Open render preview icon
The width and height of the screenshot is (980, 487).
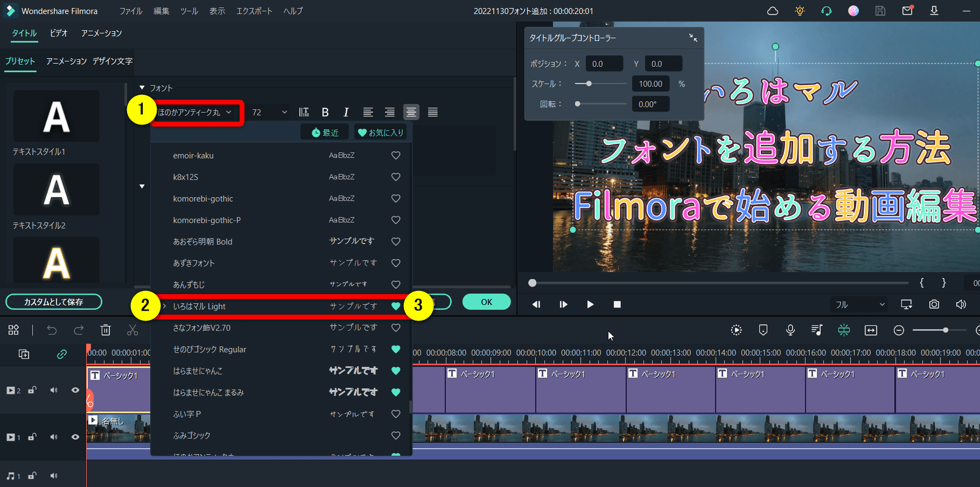736,330
